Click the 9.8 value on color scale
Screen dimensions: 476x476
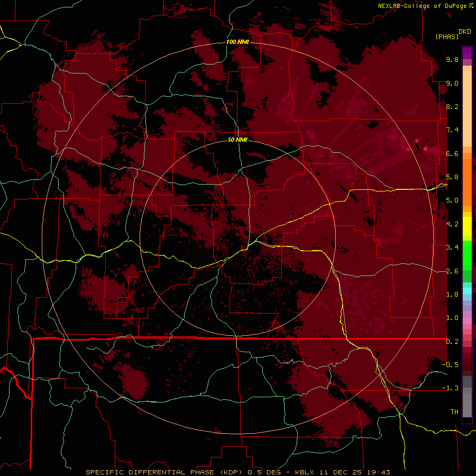pyautogui.click(x=452, y=59)
